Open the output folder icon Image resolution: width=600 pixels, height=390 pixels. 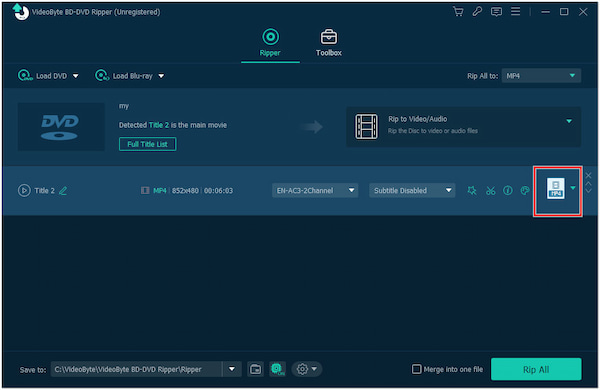coord(255,369)
